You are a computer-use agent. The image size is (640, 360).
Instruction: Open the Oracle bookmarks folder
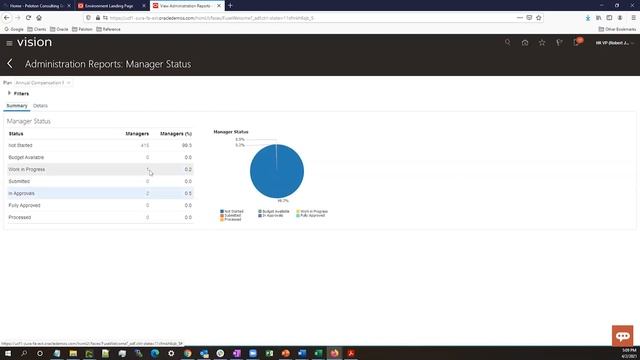tap(59, 29)
